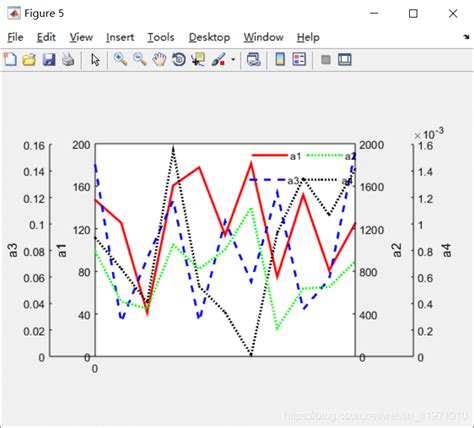The width and height of the screenshot is (474, 428).
Task: Click the MATLAB logo in title bar
Action: tap(14, 13)
